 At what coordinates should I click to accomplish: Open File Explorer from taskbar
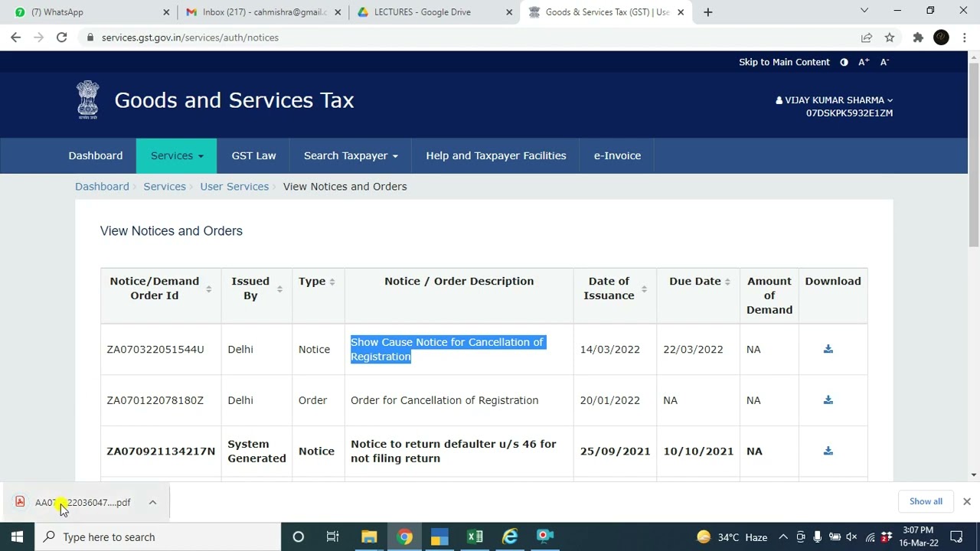369,537
